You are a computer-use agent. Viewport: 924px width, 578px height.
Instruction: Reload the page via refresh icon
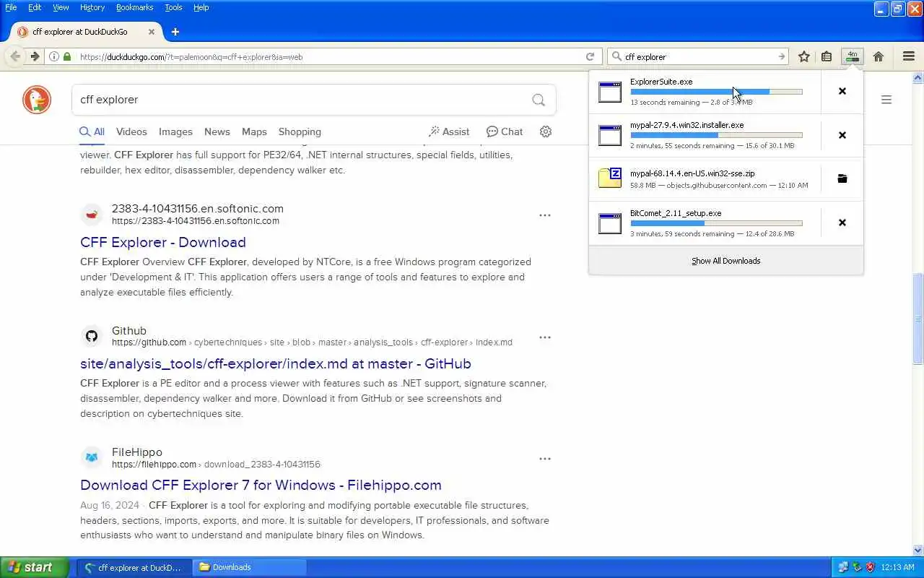coord(590,56)
